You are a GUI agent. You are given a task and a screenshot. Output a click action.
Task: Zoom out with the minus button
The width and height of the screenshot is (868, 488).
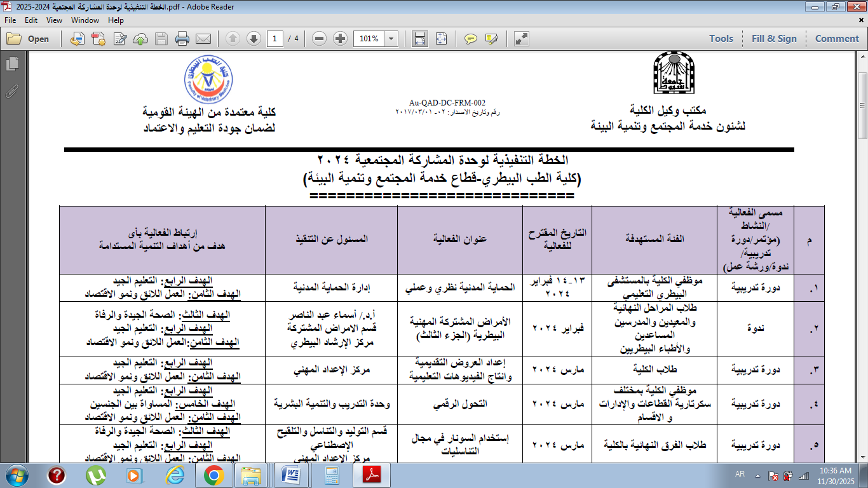320,39
